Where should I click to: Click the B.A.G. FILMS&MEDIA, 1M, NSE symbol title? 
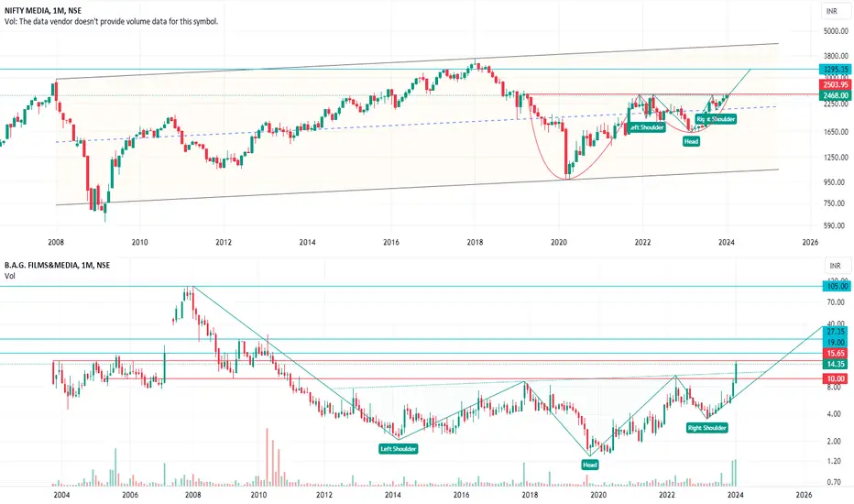[x=57, y=265]
